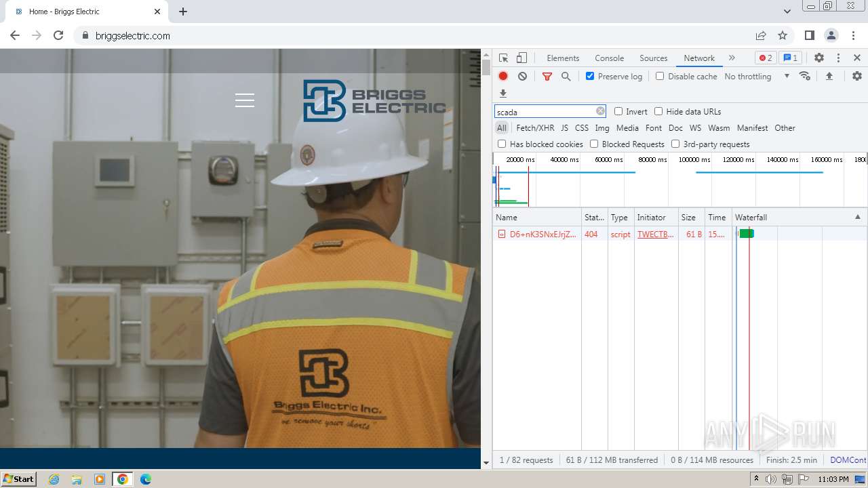868x488 pixels.
Task: Clear the network log
Action: [x=522, y=77]
